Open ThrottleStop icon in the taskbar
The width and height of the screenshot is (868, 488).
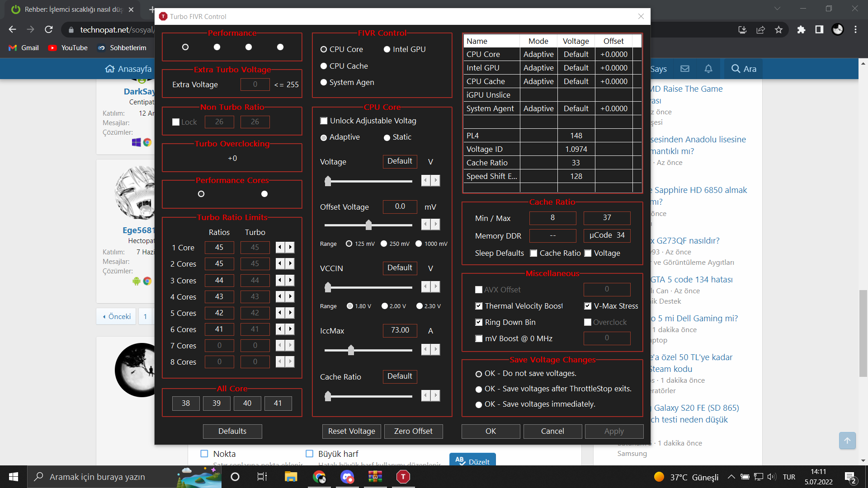pos(403,477)
